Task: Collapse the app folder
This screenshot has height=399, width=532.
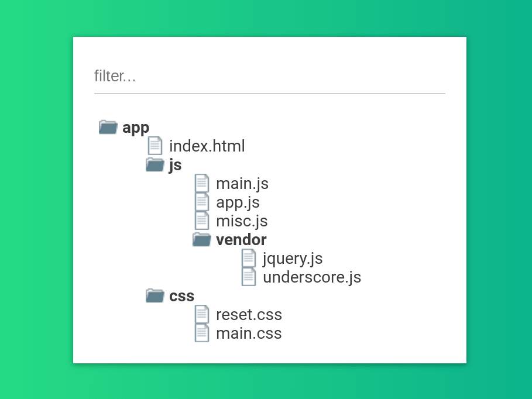Action: tap(136, 127)
